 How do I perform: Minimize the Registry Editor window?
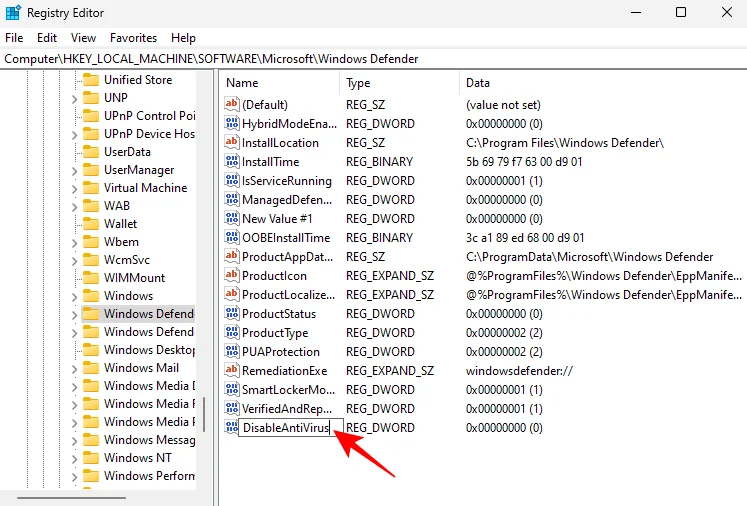pos(636,12)
